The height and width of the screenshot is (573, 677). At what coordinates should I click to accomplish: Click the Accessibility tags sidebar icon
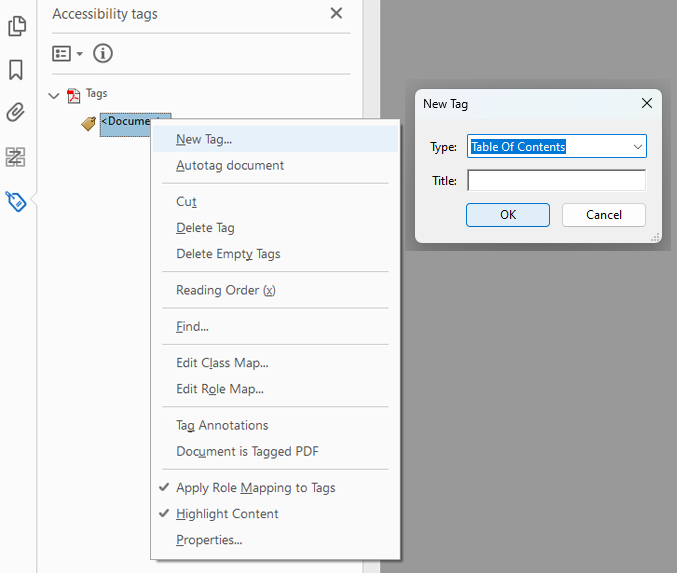pyautogui.click(x=16, y=200)
